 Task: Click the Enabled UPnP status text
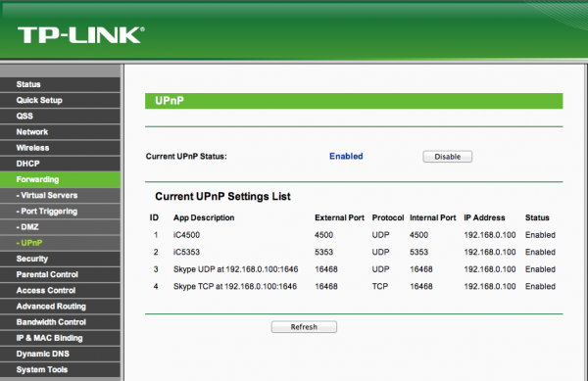(x=346, y=157)
